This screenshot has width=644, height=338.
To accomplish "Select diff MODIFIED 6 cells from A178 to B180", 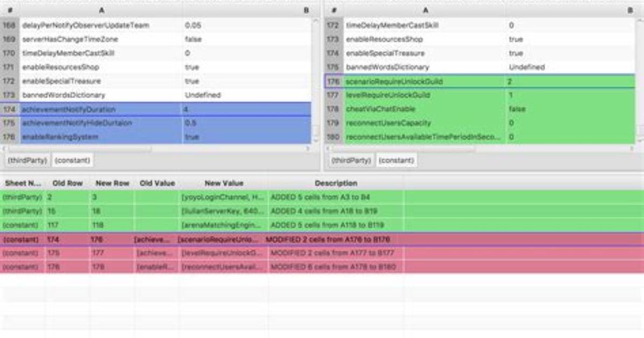I will [322, 267].
